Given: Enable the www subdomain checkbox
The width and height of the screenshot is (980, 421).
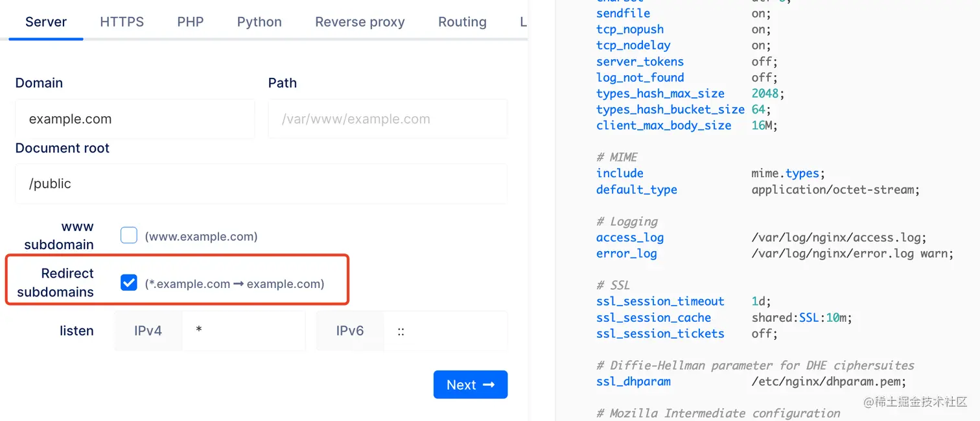Looking at the screenshot, I should point(128,235).
